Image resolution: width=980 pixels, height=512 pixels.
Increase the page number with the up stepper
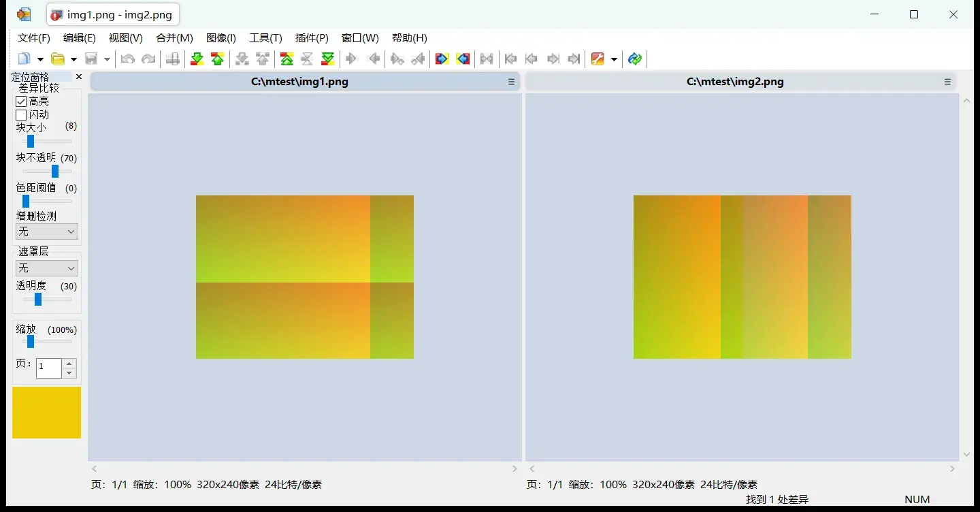pyautogui.click(x=69, y=364)
